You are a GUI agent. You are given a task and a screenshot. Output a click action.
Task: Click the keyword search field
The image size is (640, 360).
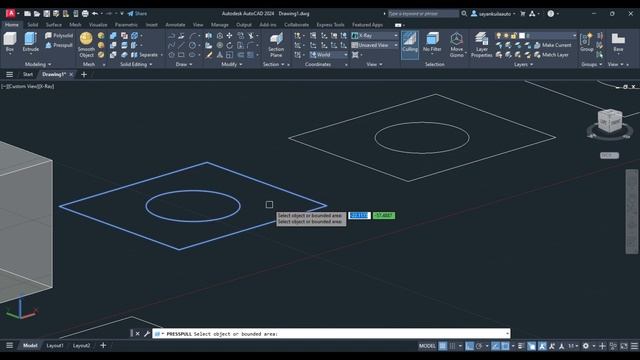tap(423, 13)
